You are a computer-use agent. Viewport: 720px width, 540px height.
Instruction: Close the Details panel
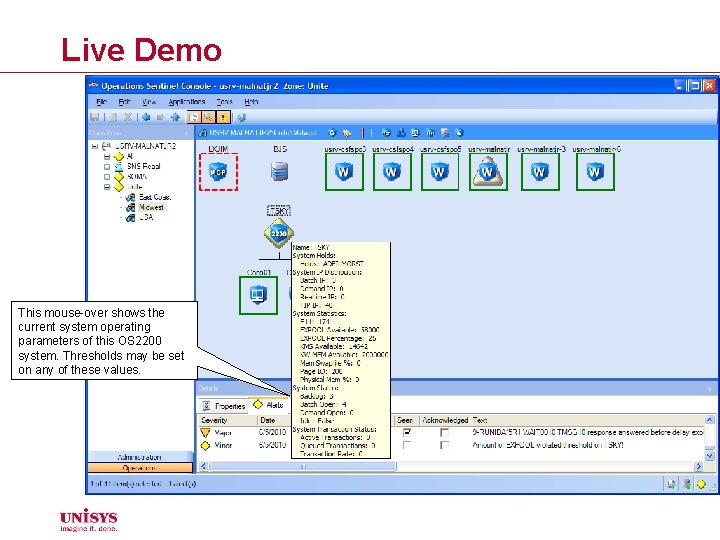709,388
